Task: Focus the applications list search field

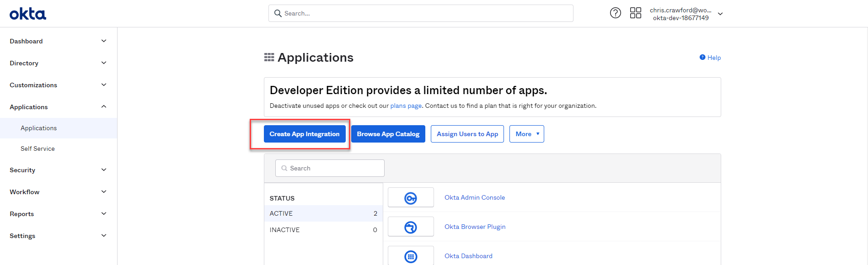Action: tap(330, 168)
